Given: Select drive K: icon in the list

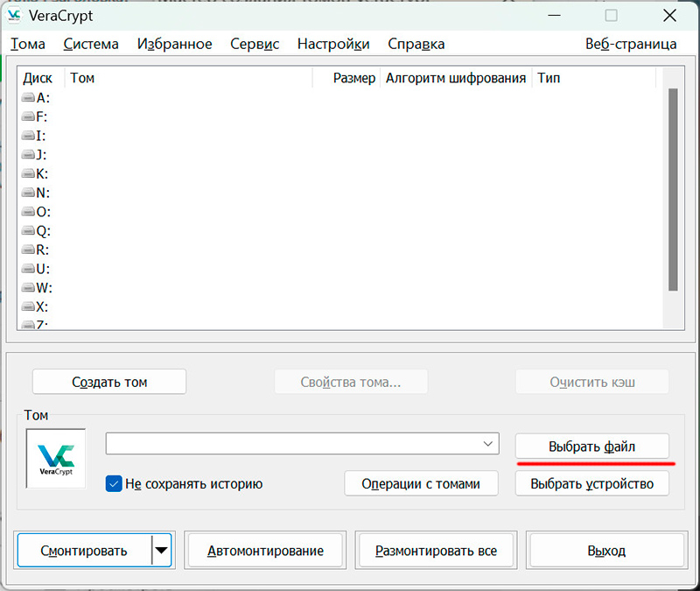Looking at the screenshot, I should click(x=28, y=174).
